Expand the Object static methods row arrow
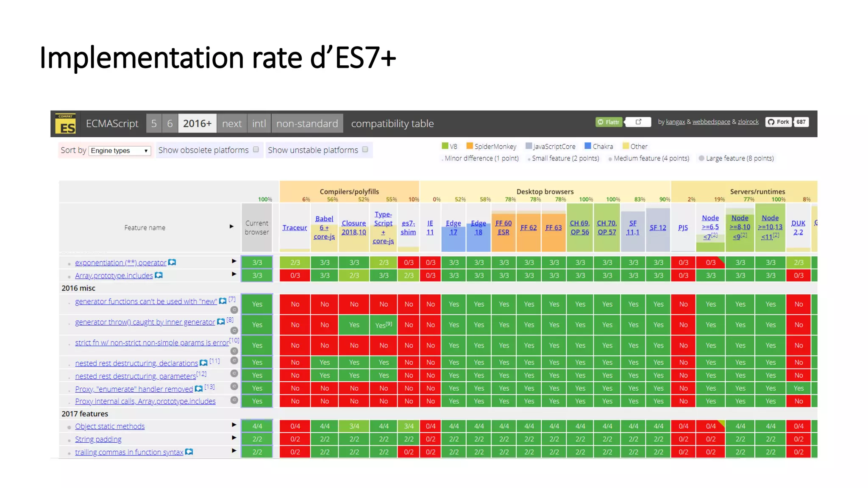 [234, 424]
